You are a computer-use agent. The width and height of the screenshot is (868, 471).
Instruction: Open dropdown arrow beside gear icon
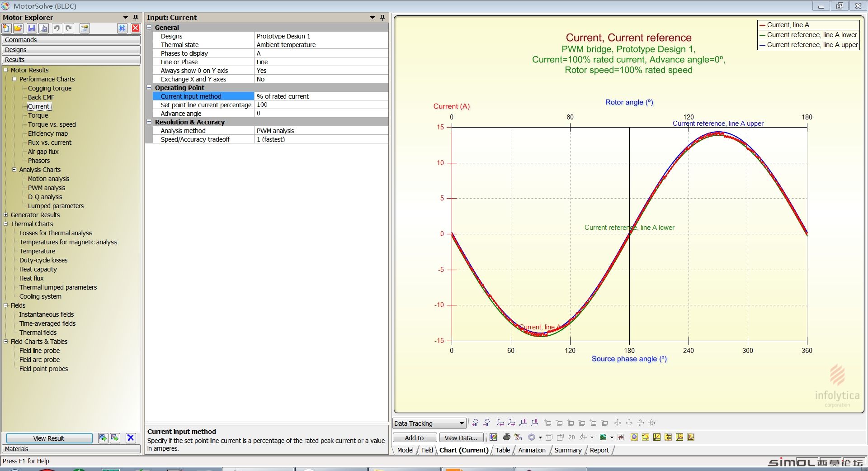[x=540, y=437]
